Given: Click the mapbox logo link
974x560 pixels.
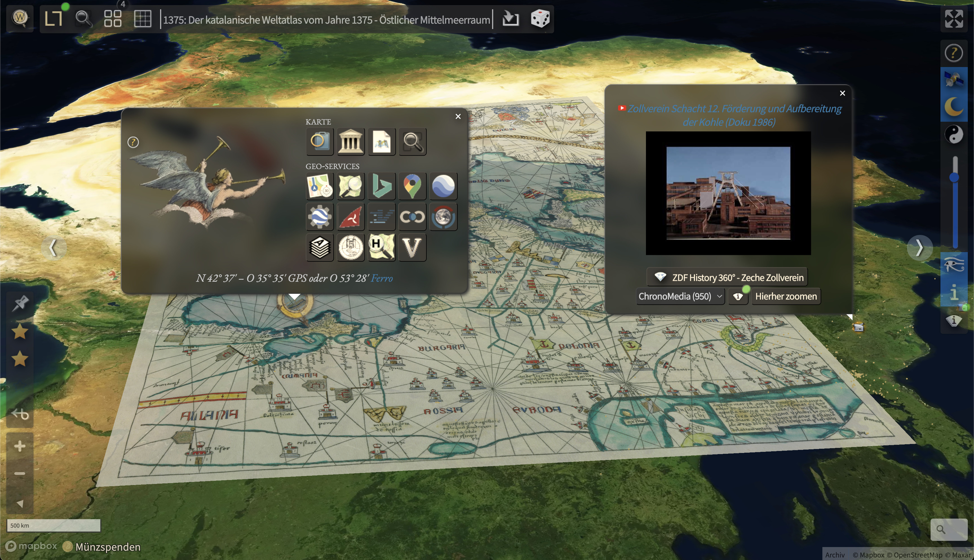Looking at the screenshot, I should click(32, 546).
